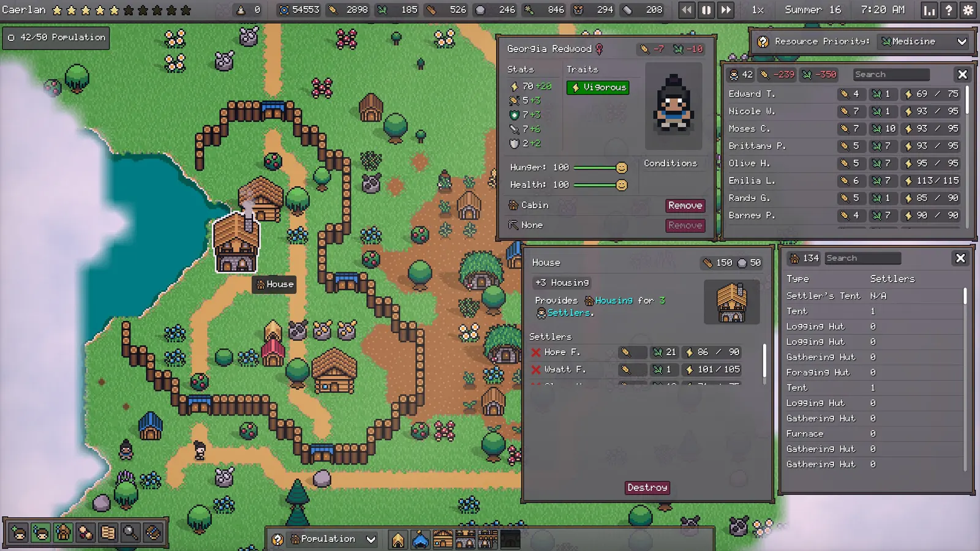The width and height of the screenshot is (980, 551).
Task: Open the journal page tool icon
Action: (x=108, y=533)
